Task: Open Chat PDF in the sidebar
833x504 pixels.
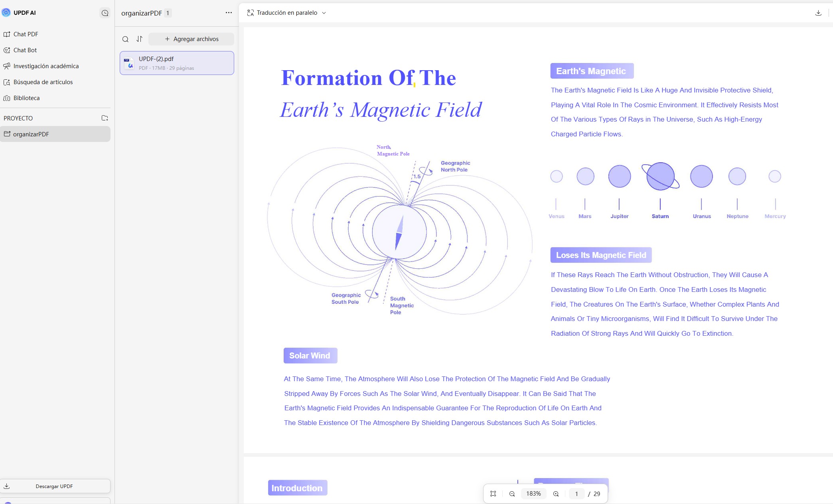Action: coord(26,34)
